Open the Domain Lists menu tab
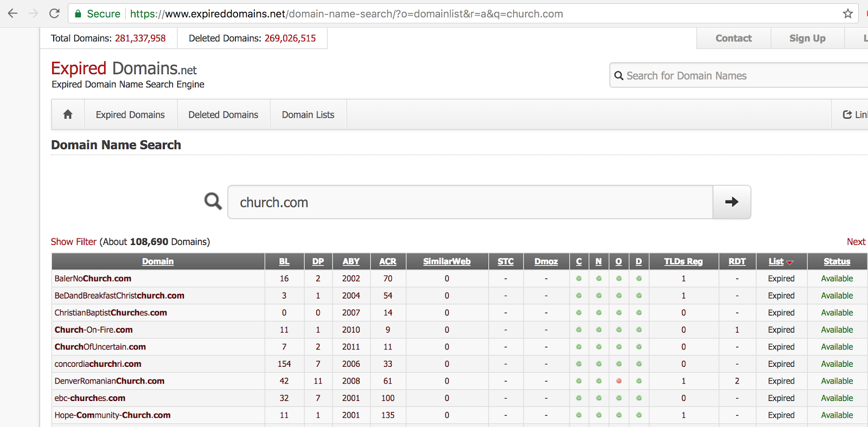Image resolution: width=868 pixels, height=427 pixels. (308, 115)
